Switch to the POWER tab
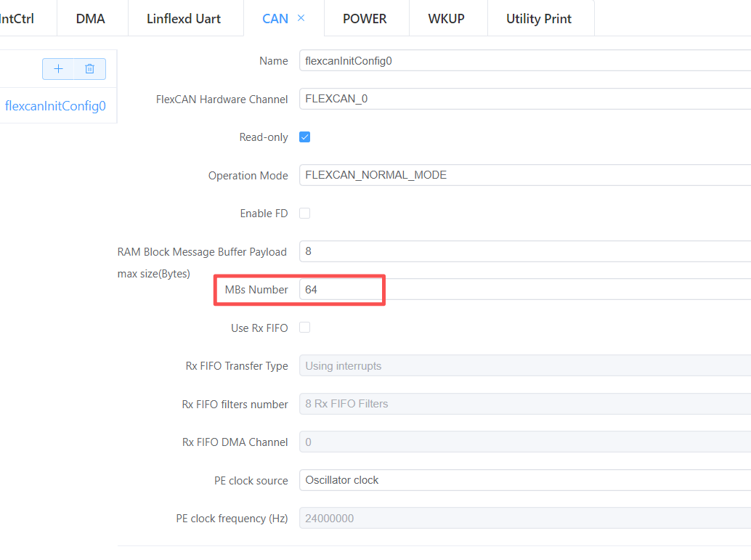 click(x=365, y=19)
